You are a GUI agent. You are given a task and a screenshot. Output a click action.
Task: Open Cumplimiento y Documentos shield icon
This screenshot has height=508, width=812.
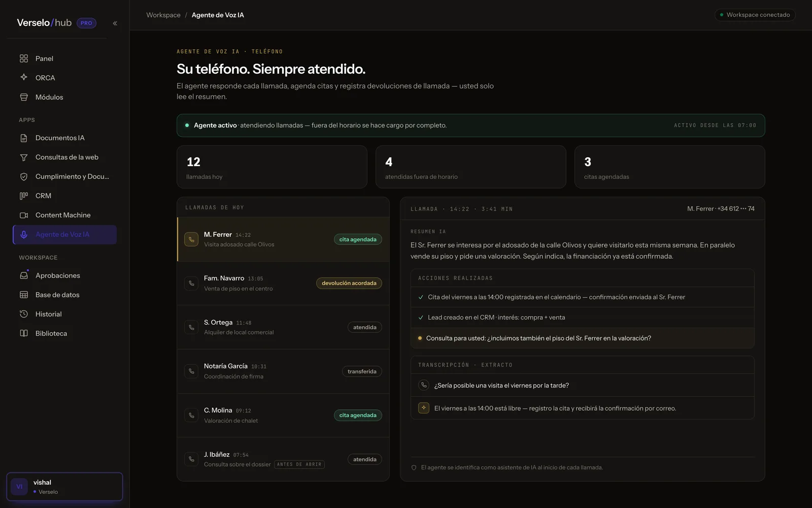pos(24,177)
